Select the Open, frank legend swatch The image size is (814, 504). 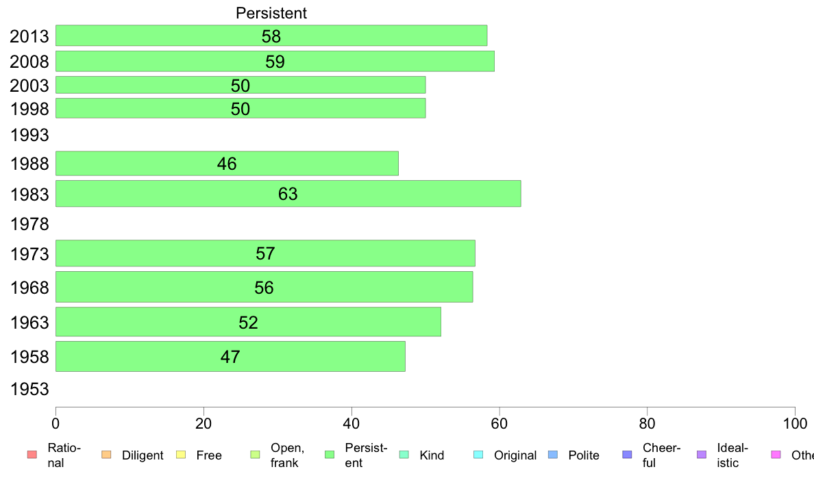click(x=255, y=455)
